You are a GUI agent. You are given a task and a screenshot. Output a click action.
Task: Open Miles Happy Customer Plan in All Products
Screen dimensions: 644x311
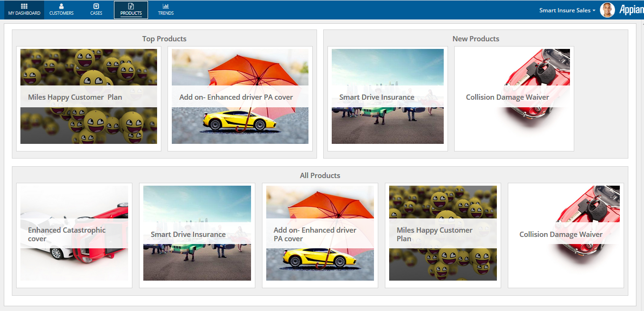click(x=443, y=236)
